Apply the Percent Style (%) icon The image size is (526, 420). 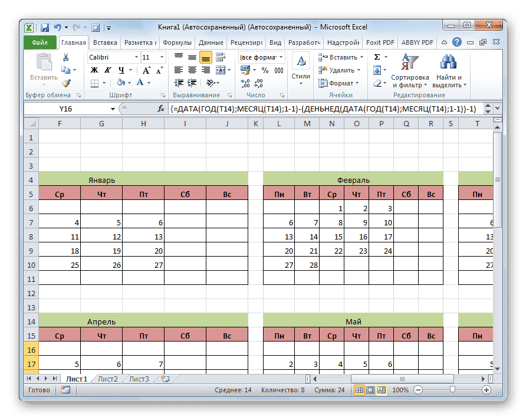click(x=264, y=70)
